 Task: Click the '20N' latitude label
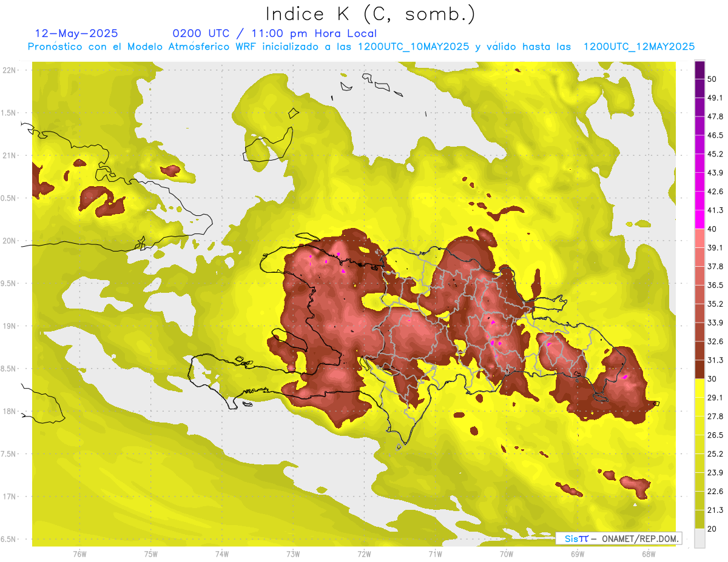tap(10, 241)
